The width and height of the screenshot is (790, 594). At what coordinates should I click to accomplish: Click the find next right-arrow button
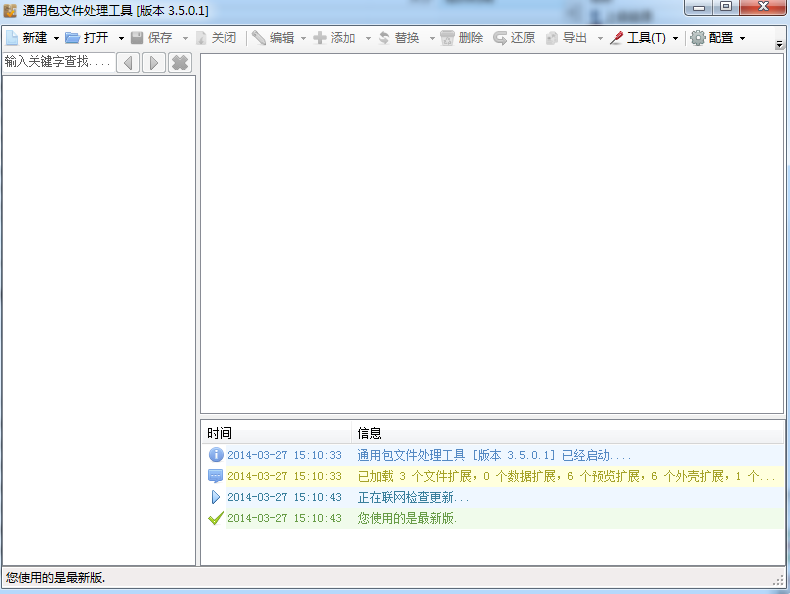[154, 62]
